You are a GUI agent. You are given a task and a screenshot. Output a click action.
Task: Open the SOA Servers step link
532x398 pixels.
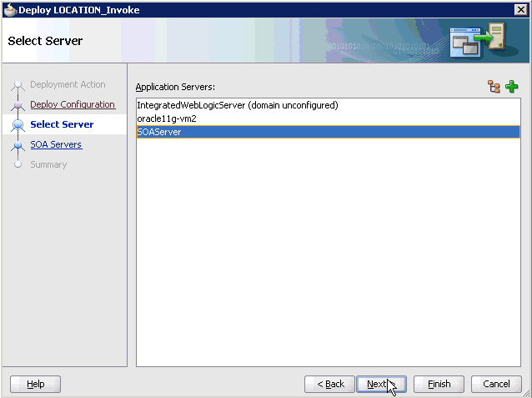(56, 144)
